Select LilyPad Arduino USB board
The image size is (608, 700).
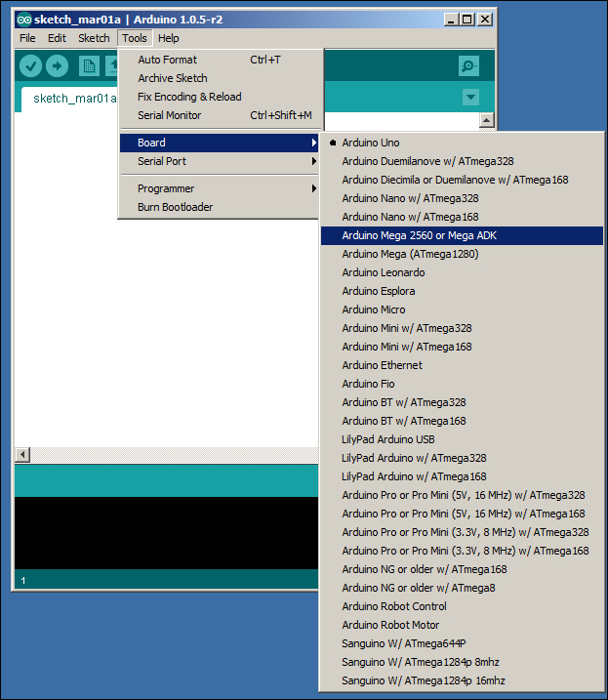point(462,439)
